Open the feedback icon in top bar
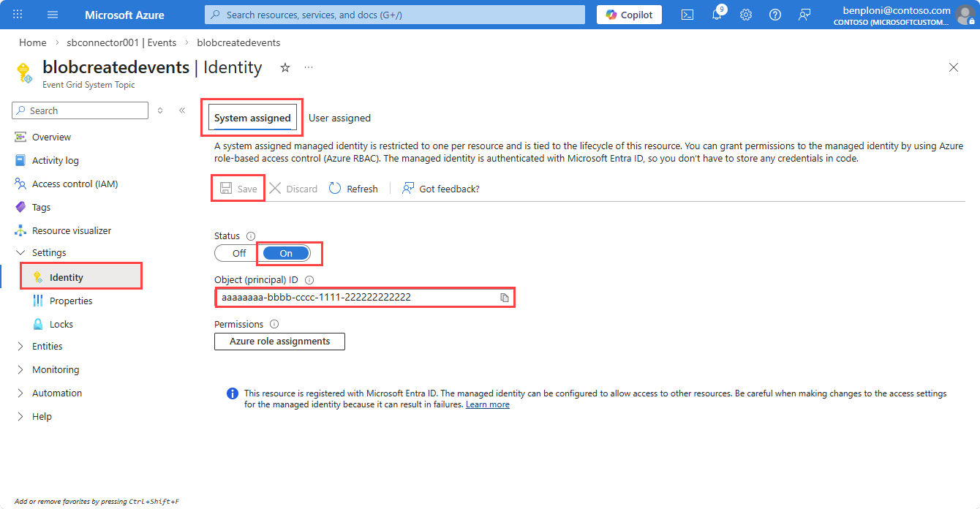 (804, 15)
